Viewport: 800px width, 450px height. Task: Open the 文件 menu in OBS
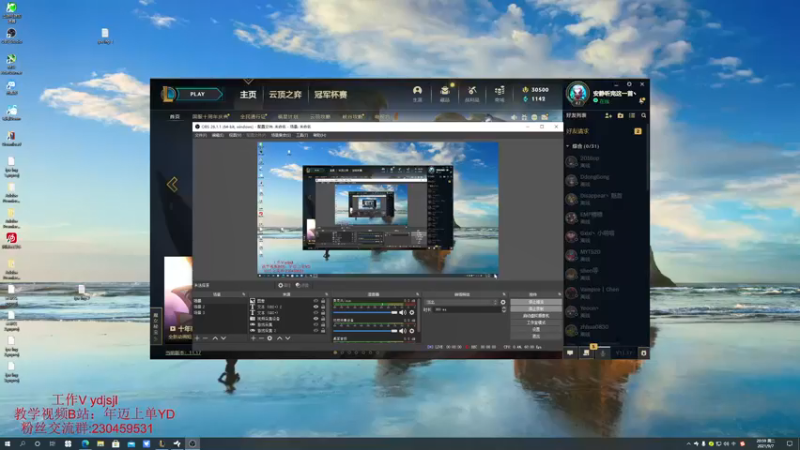point(201,135)
